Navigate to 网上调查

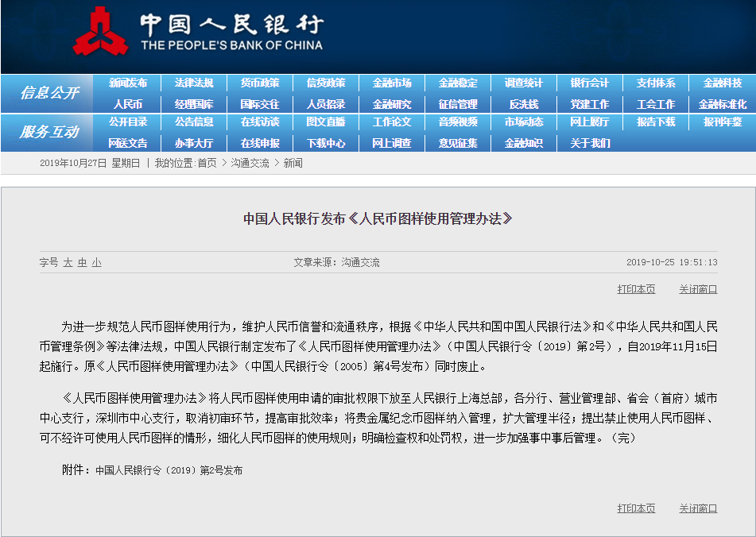coord(392,143)
